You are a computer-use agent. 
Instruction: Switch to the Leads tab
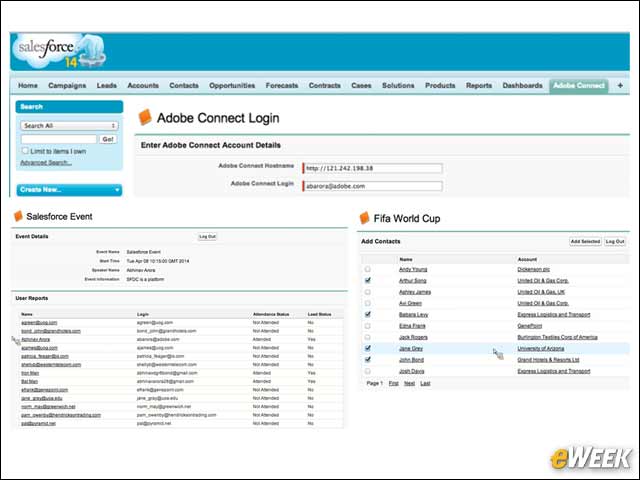[x=107, y=85]
